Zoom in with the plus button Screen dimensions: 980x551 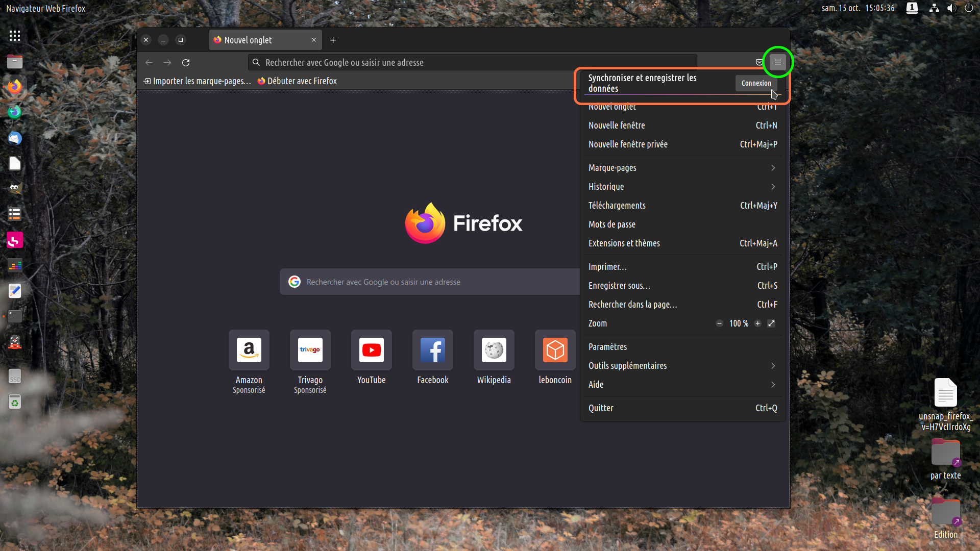tap(758, 323)
